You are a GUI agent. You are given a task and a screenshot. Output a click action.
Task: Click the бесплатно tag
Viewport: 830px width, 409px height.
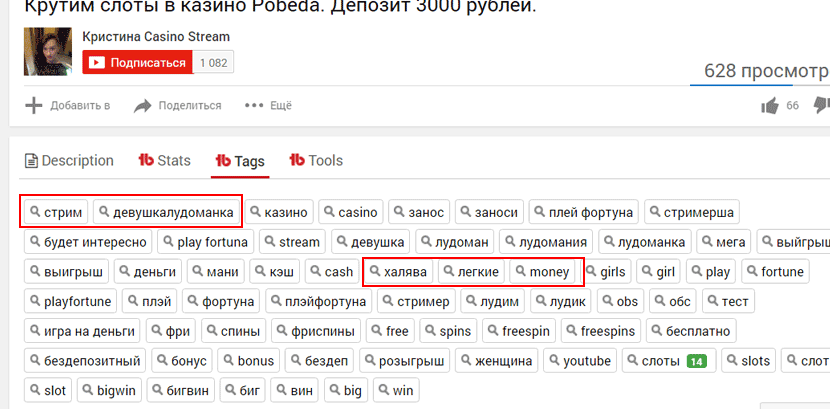click(x=691, y=331)
